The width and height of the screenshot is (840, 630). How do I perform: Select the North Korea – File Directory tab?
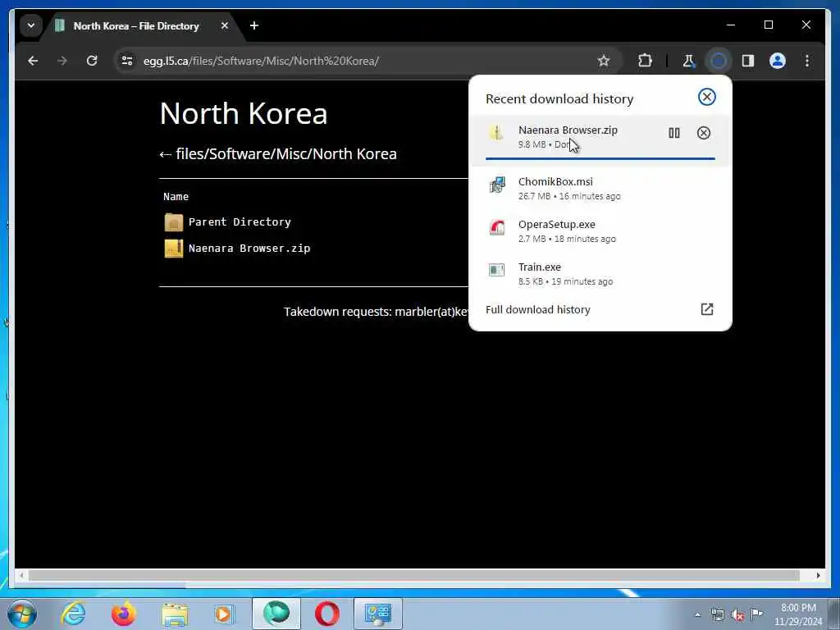coord(136,25)
